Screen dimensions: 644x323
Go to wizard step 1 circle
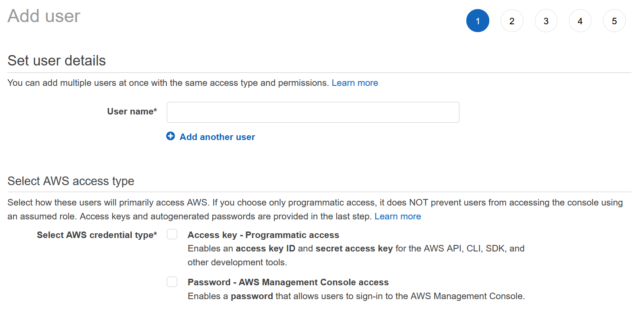(x=478, y=21)
